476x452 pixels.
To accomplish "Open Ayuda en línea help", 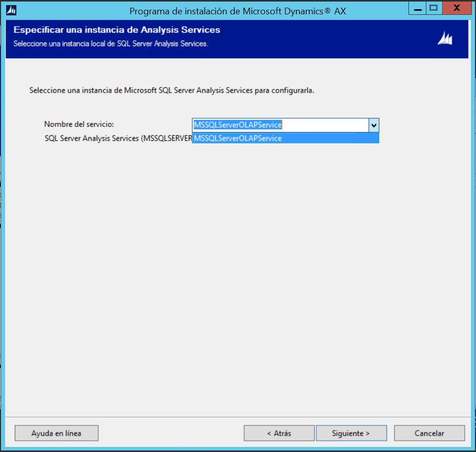I will 56,433.
